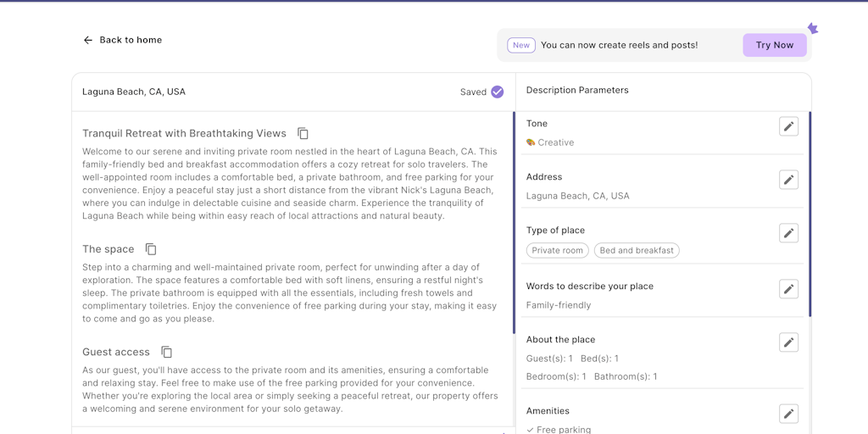Edit the Type of place parameter
This screenshot has height=434, width=868.
point(788,233)
